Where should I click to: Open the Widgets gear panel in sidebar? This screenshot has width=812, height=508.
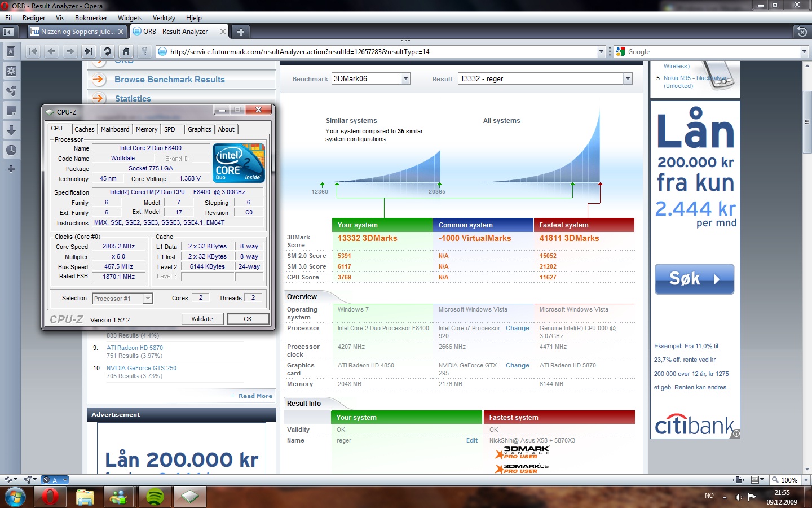[11, 71]
